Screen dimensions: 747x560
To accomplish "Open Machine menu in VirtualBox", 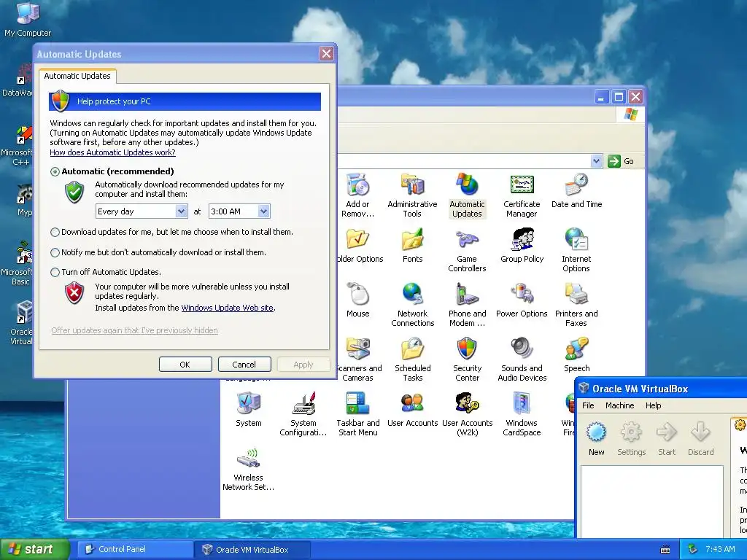I will tap(619, 405).
